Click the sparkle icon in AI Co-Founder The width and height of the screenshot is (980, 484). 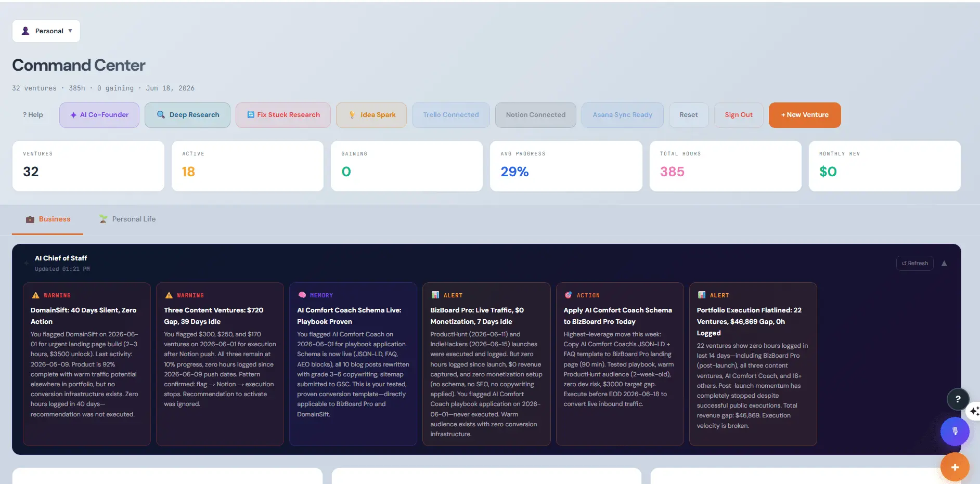[73, 115]
